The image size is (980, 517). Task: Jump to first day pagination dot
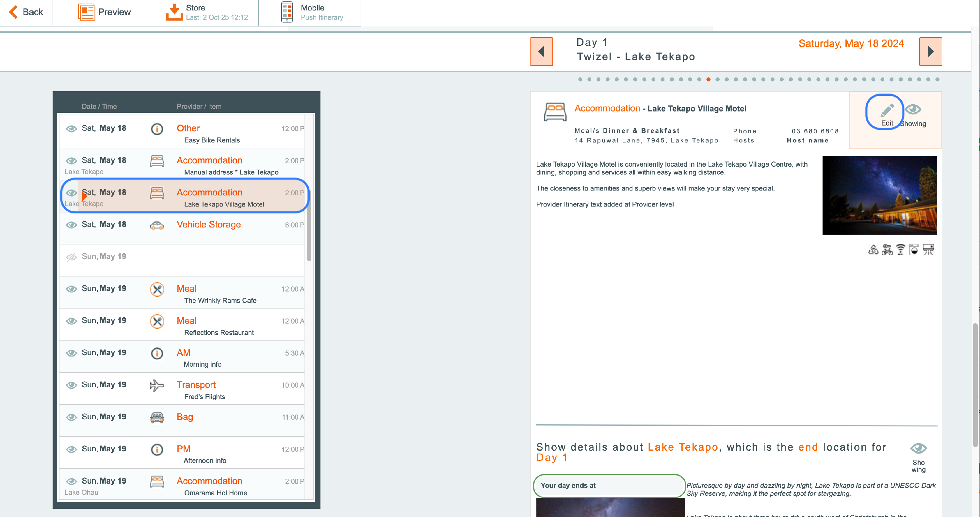click(580, 79)
